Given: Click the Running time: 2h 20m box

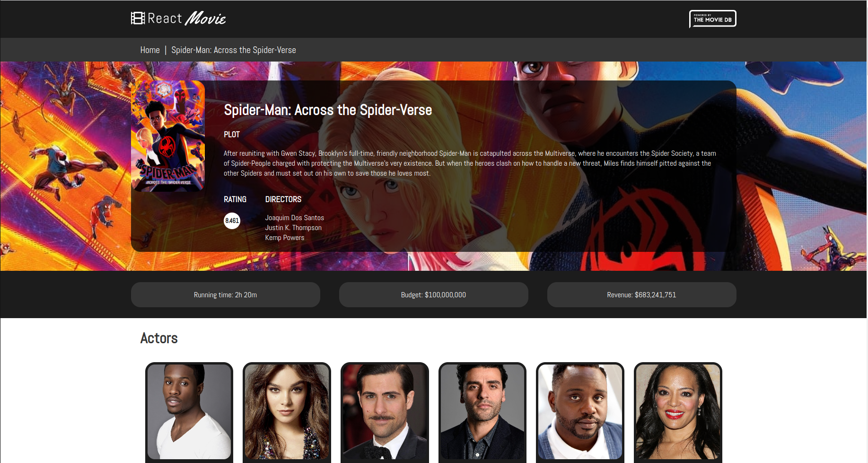Looking at the screenshot, I should click(x=226, y=295).
